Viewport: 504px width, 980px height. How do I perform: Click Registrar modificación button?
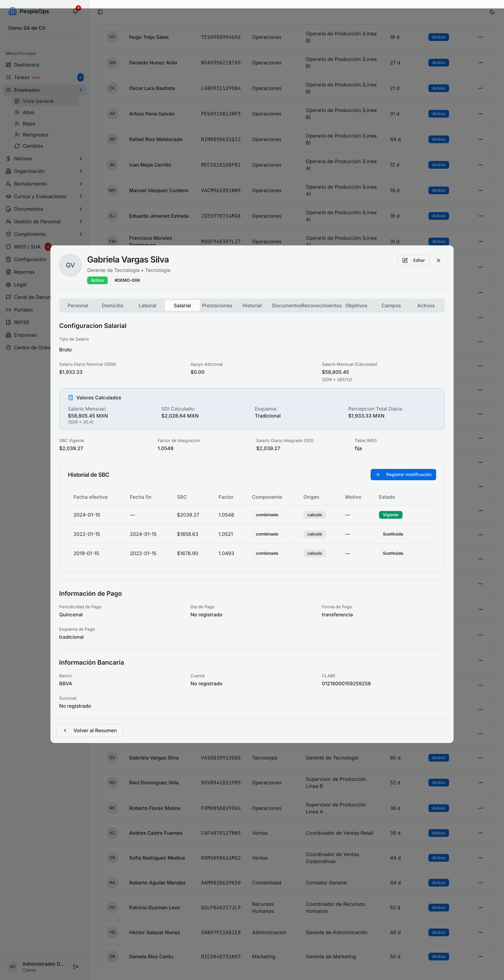pyautogui.click(x=403, y=475)
